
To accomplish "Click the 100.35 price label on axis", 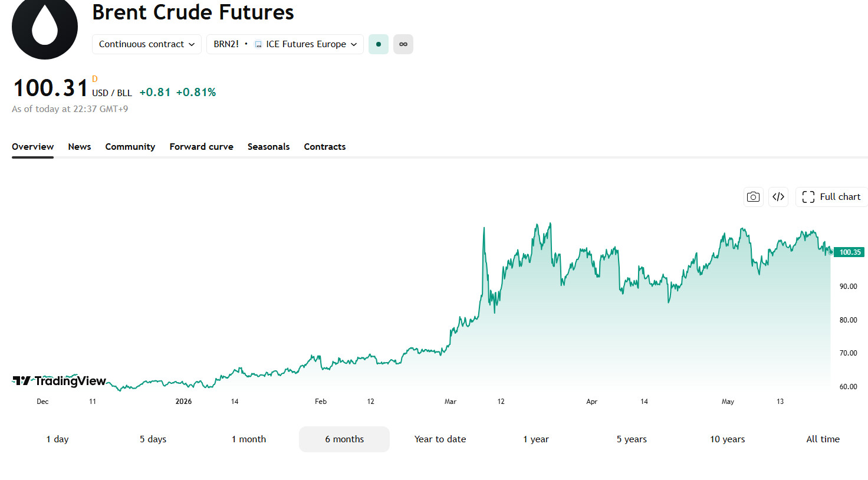I will pos(849,252).
